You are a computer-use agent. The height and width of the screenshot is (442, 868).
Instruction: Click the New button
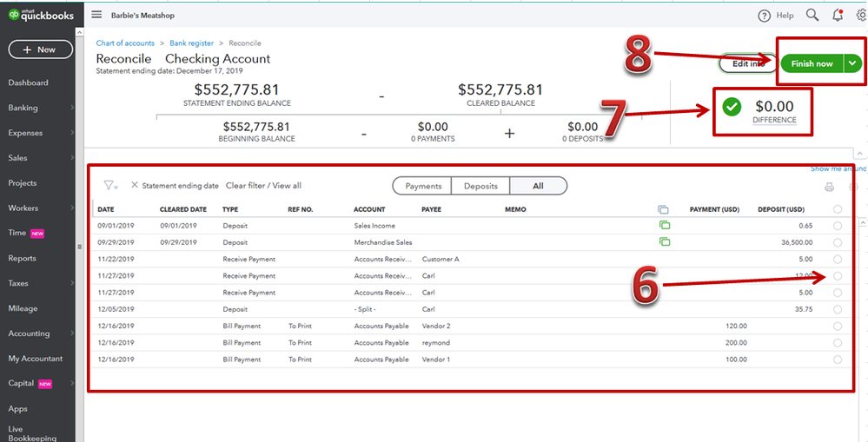[41, 49]
